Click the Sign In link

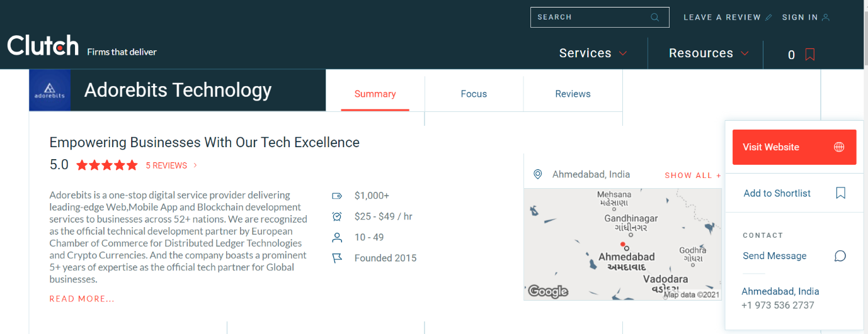800,18
